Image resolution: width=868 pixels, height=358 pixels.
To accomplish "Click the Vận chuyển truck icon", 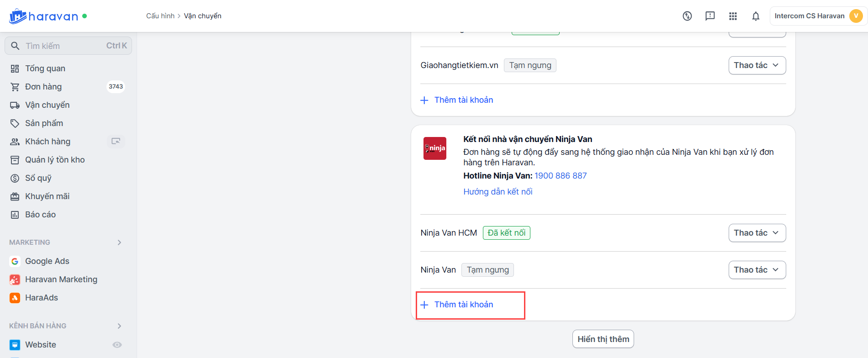I will coord(15,105).
